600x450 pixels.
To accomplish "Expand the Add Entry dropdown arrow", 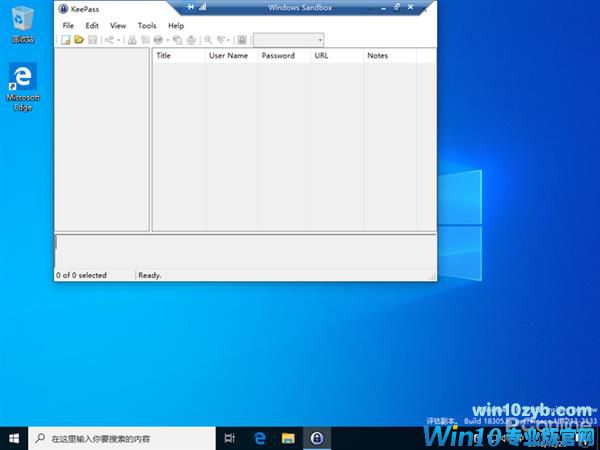I will pyautogui.click(x=118, y=40).
